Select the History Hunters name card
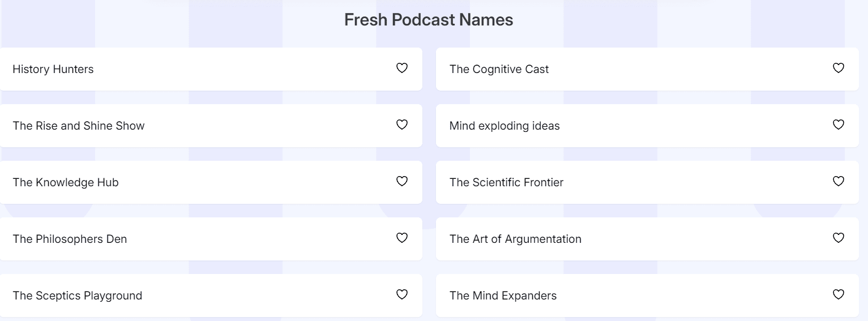 click(211, 69)
